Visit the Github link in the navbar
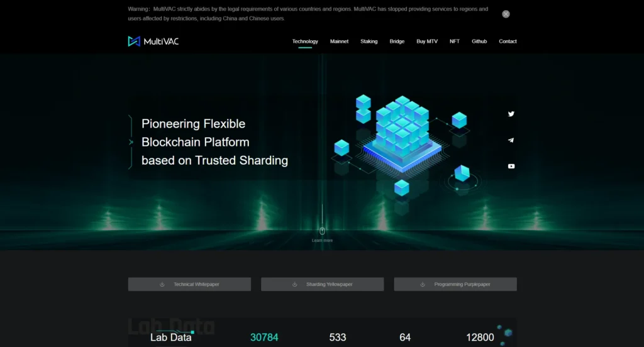The image size is (644, 347). coord(479,41)
